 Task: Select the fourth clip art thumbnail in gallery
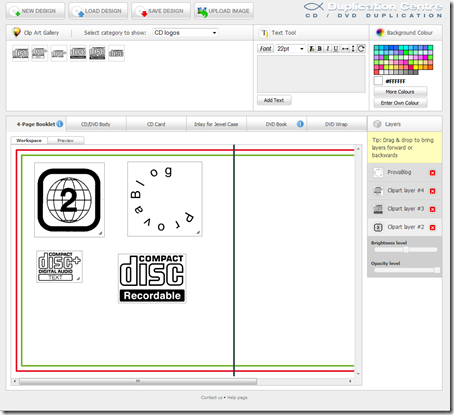78,53
